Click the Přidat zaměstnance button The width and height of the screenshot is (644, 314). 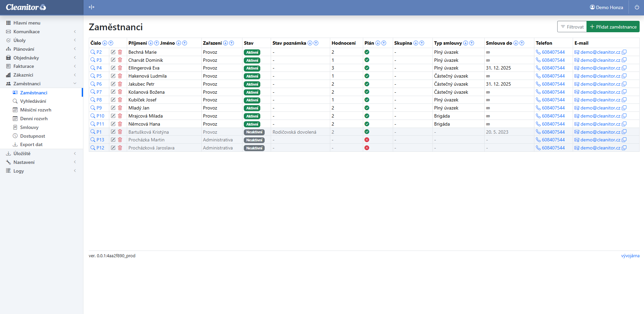[613, 27]
